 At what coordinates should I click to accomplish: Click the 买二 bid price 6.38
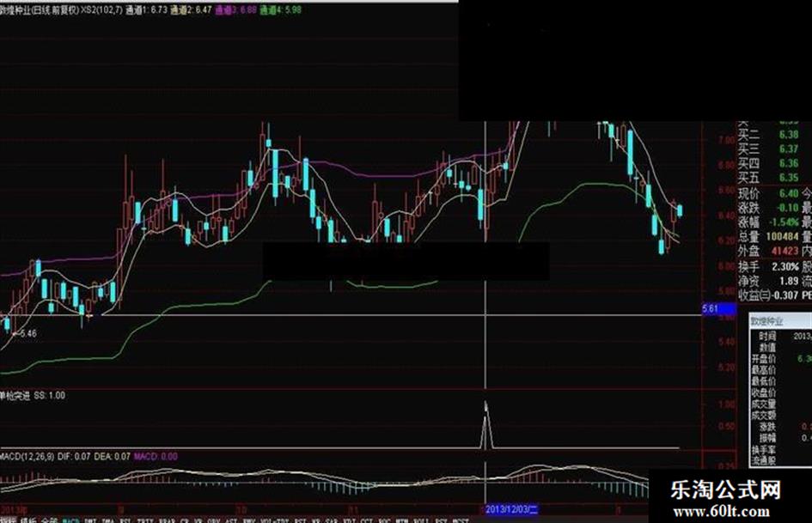coord(789,135)
